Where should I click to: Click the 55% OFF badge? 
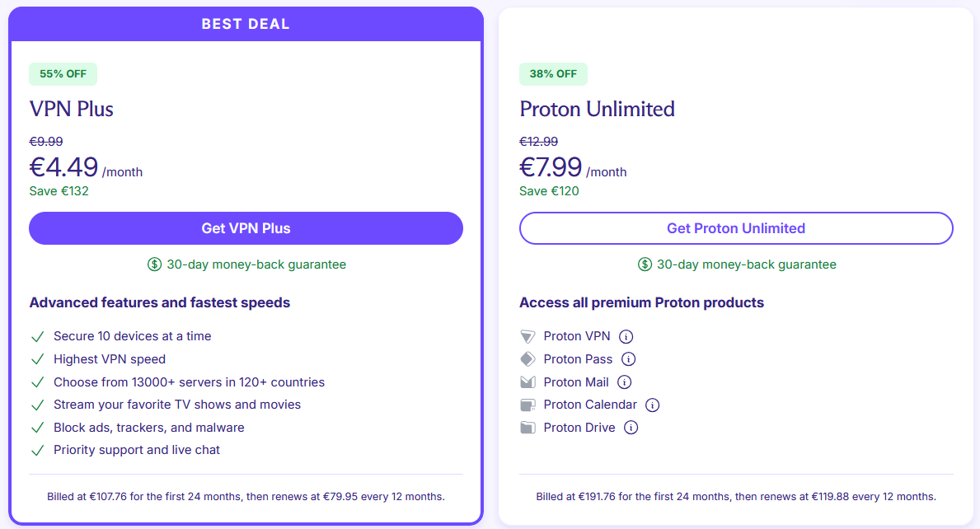point(63,73)
